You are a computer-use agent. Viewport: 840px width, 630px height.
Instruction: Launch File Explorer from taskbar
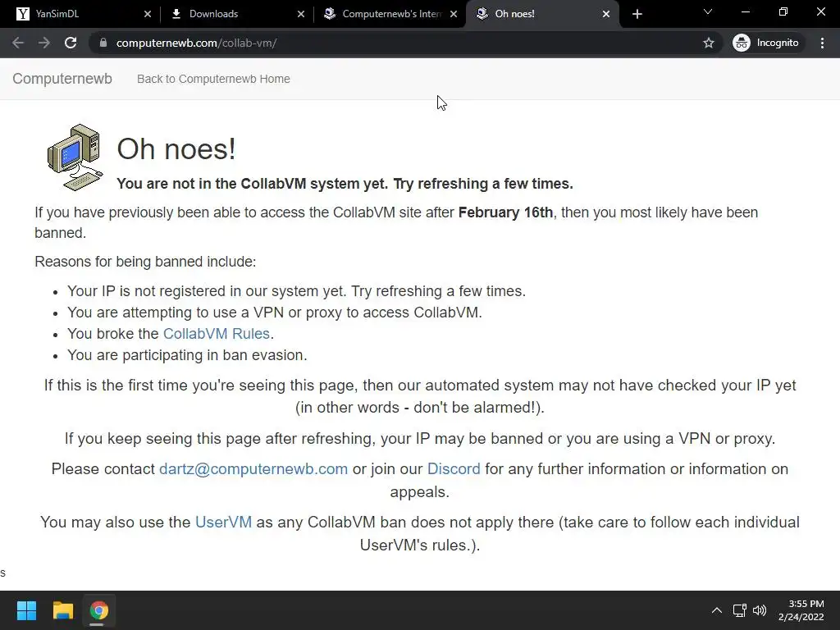coord(62,610)
